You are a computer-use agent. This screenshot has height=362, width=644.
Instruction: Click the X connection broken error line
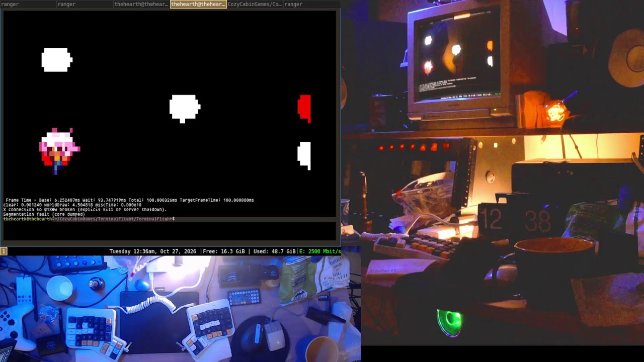pyautogui.click(x=85, y=210)
